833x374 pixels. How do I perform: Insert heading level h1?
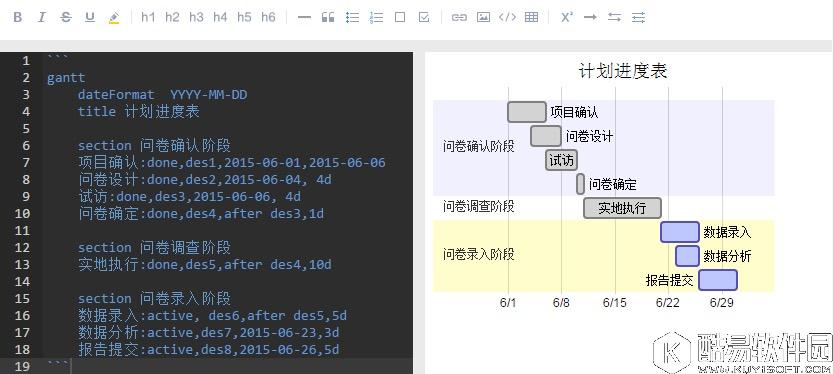148,18
